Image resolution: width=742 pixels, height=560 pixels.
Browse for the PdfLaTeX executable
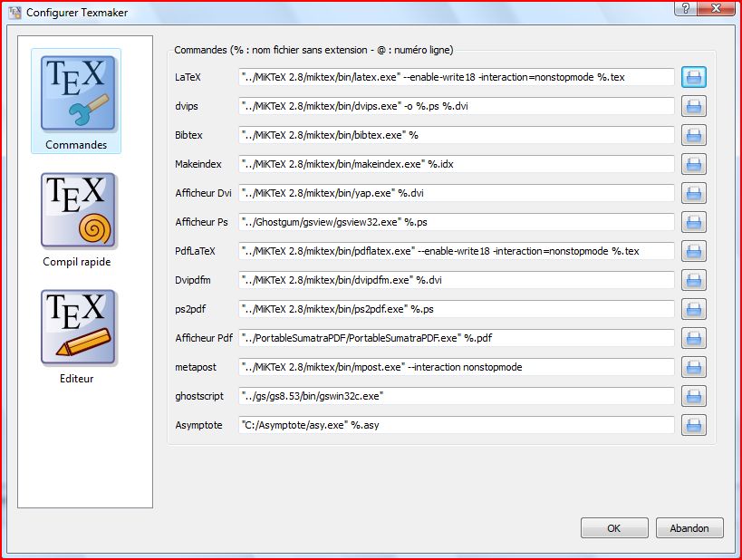click(x=694, y=251)
